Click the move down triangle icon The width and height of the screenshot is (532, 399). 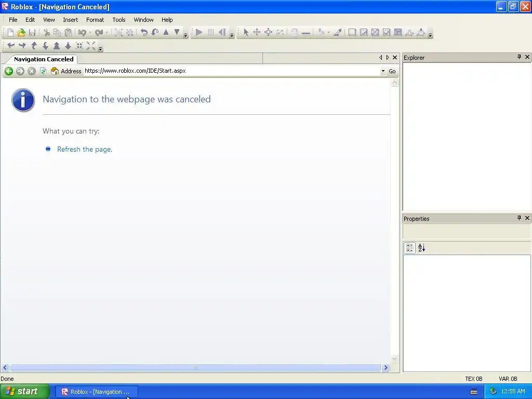[177, 32]
